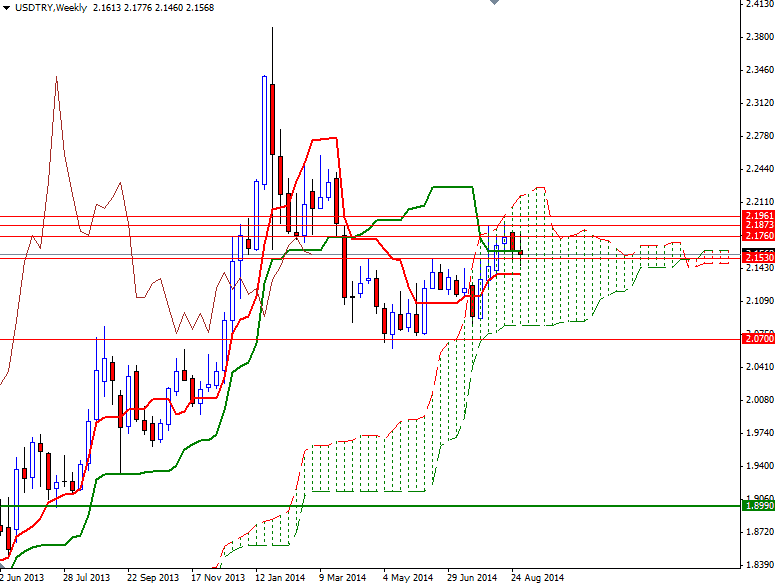Viewport: 775px width, 585px height.
Task: Click the 2.0080 price axis value
Action: click(x=760, y=400)
